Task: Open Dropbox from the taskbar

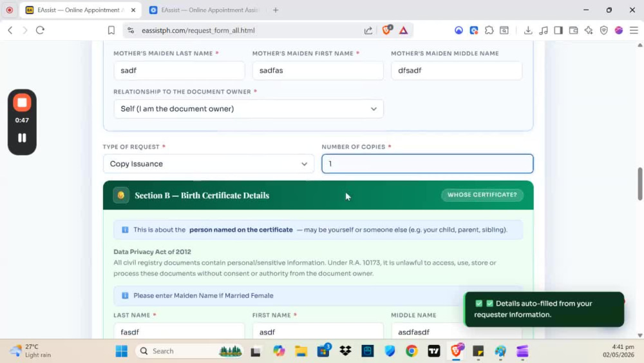Action: [345, 351]
